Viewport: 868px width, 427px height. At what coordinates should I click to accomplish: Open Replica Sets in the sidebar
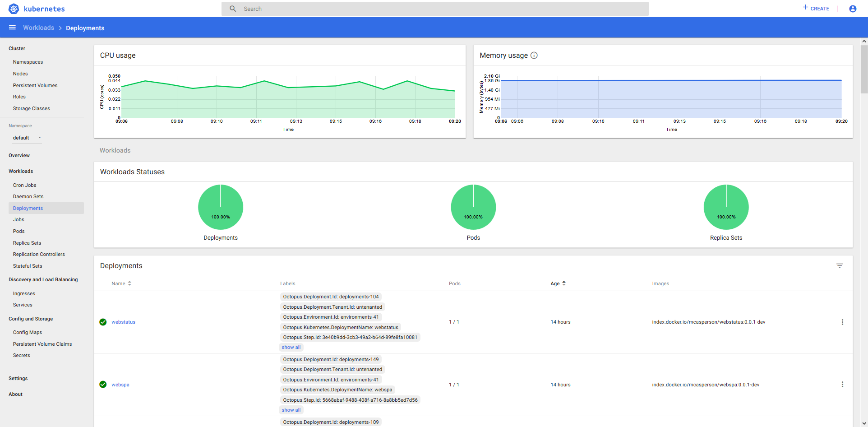pos(27,243)
